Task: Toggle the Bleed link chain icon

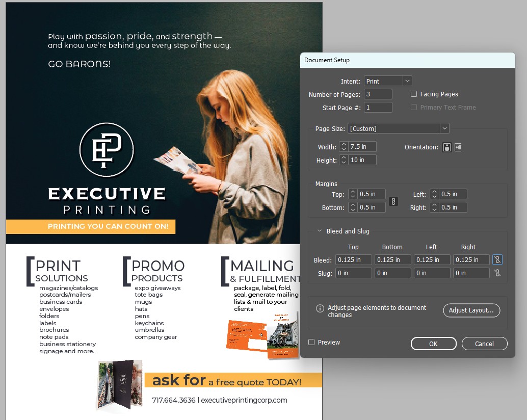Action: tap(497, 260)
